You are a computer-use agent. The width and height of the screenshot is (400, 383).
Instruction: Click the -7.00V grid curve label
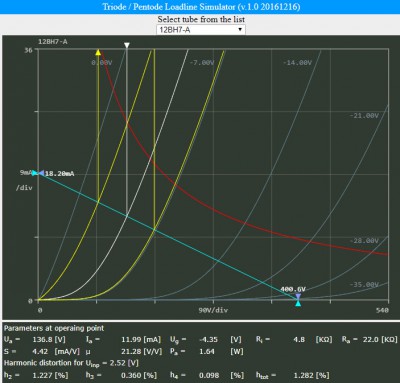pos(202,63)
